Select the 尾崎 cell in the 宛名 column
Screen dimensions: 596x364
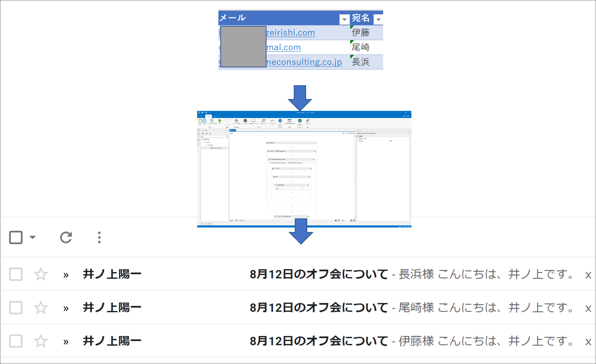(x=366, y=47)
